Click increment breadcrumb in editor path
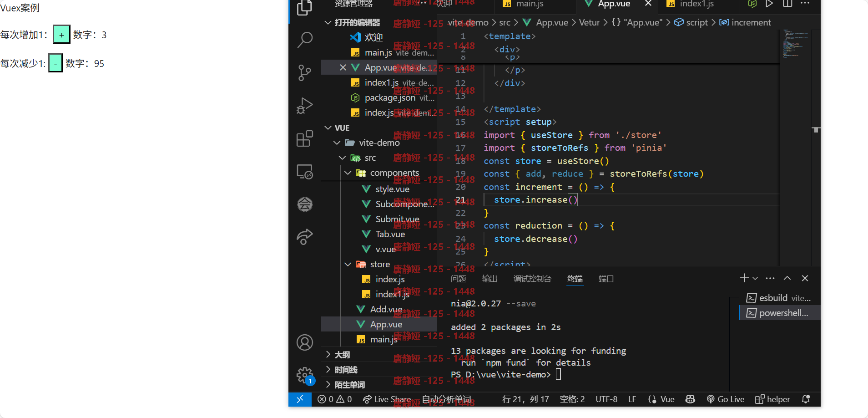Screen dimensions: 868x418 click(745, 22)
